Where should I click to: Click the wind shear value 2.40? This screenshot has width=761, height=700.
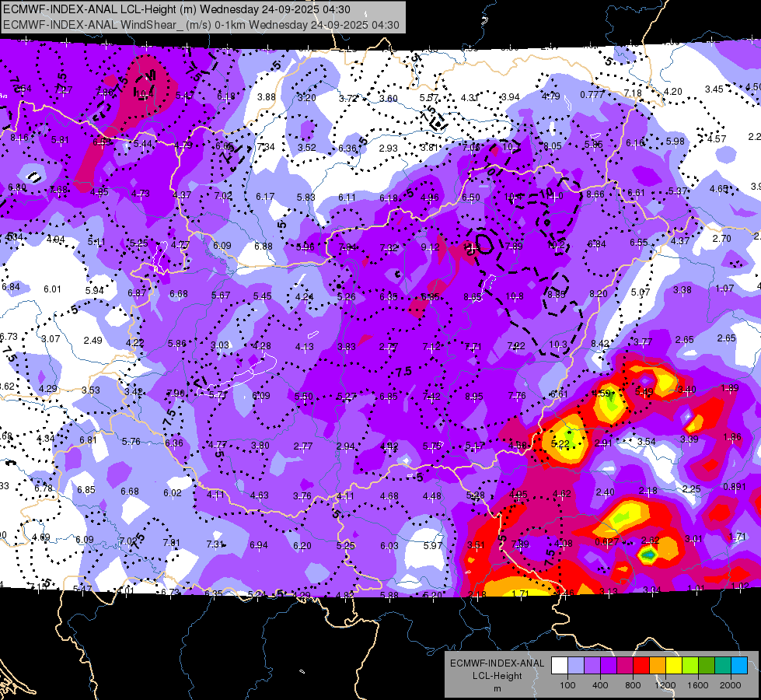[605, 492]
